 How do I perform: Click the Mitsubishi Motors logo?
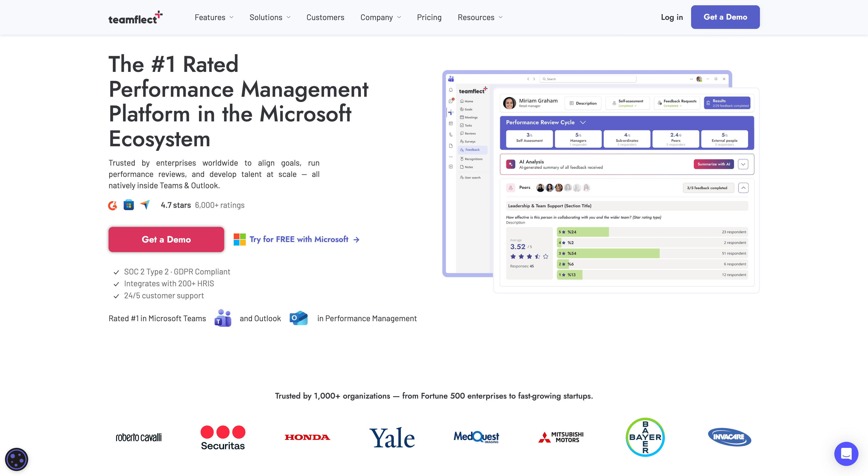coord(561,437)
